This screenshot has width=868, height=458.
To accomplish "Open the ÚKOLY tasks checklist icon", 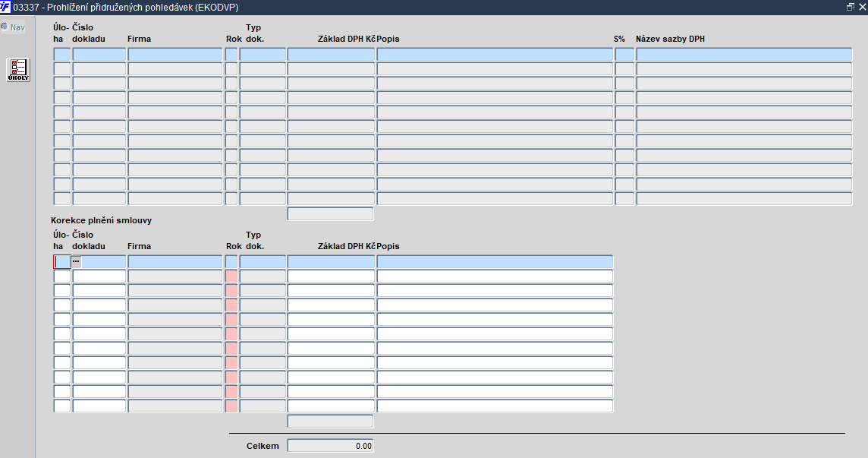I will [18, 70].
